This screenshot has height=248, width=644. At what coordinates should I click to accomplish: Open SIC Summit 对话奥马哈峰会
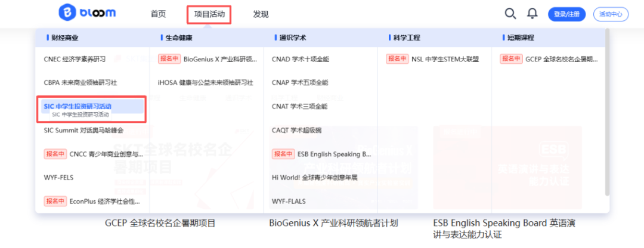tap(83, 130)
